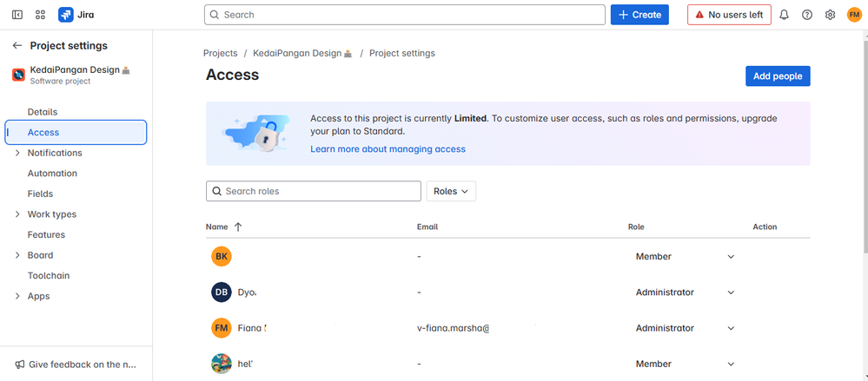The width and height of the screenshot is (868, 381).
Task: Open the FM profile avatar in header
Action: coord(854,15)
